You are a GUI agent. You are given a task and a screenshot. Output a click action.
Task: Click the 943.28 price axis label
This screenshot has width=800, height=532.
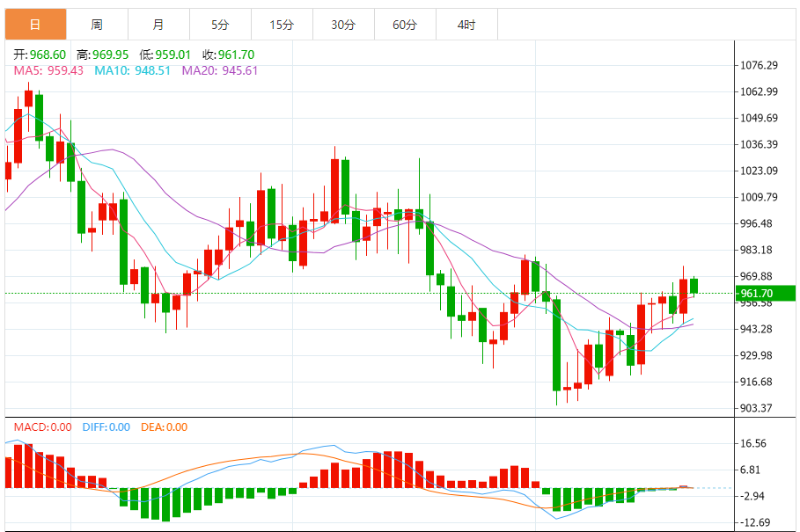click(x=756, y=329)
